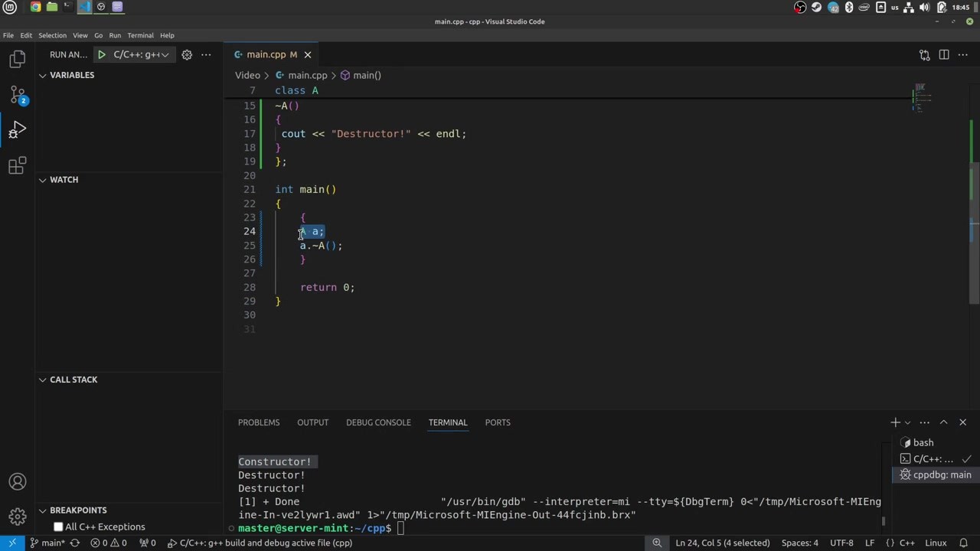This screenshot has height=551, width=980.
Task: Switch to the PROBLEMS panel tab
Action: (x=259, y=422)
